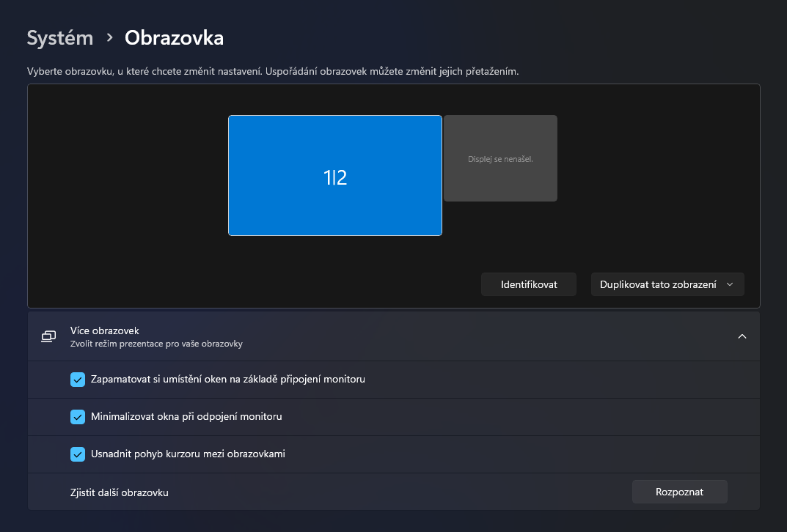
Task: Go back to Systém via breadcrumb
Action: coord(60,37)
